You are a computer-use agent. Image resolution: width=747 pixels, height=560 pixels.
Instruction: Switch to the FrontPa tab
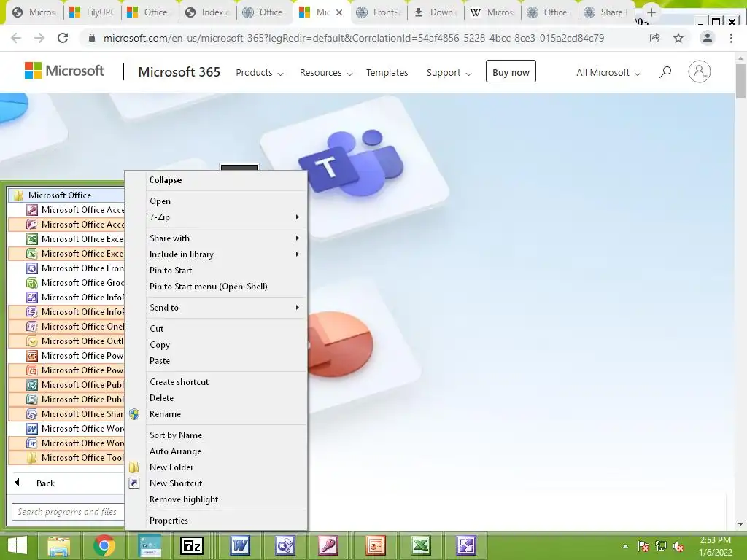pos(380,12)
